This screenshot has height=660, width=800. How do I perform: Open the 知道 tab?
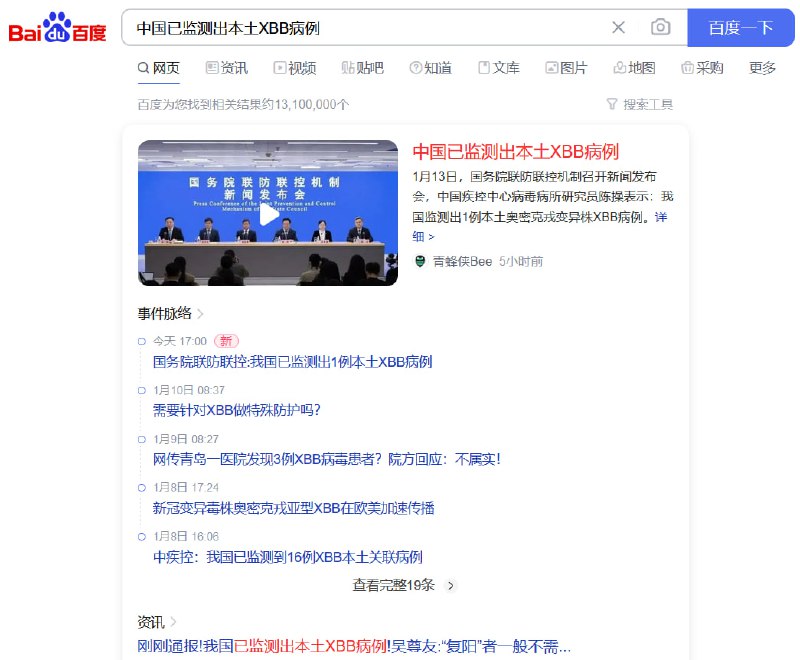431,68
